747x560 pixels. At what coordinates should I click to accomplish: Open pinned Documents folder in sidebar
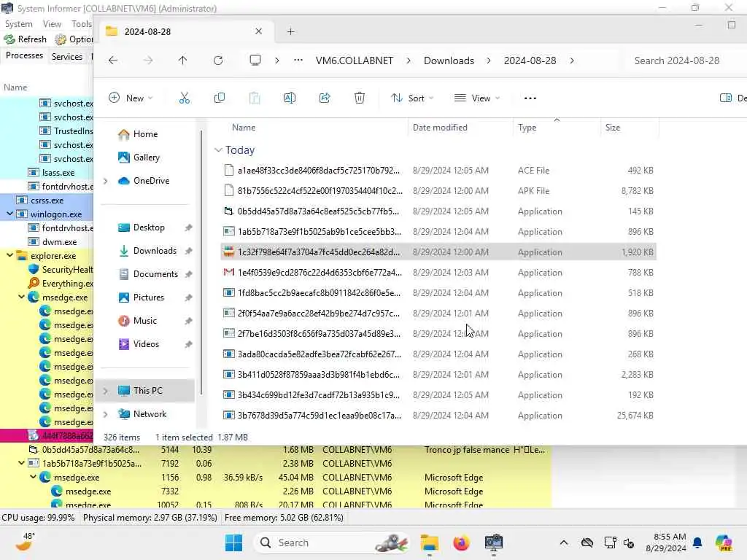pos(155,274)
